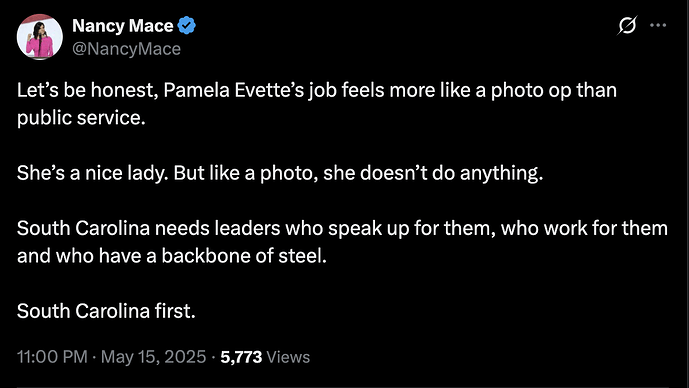Click the words "photo op than"

click(x=554, y=91)
